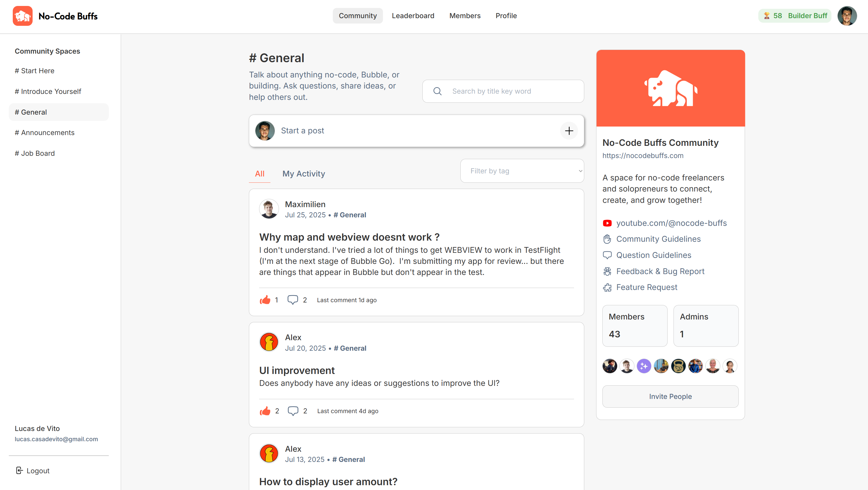Click the last member avatar in the row

[730, 366]
